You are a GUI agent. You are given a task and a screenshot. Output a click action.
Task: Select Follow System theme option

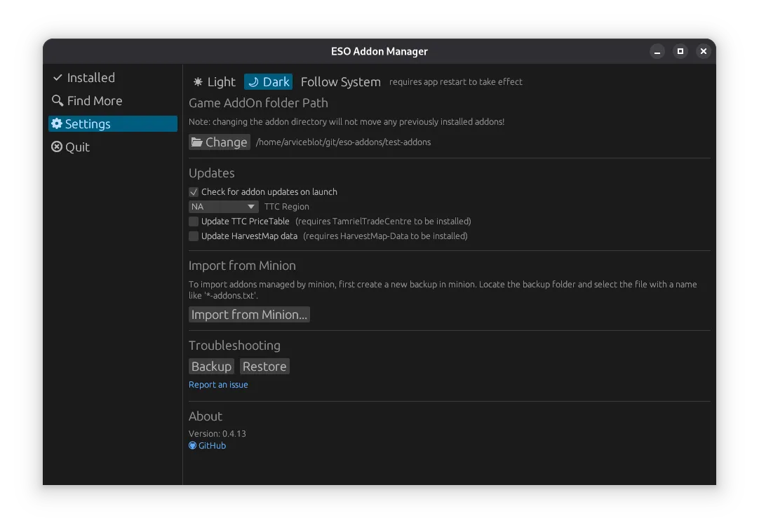[x=340, y=82]
